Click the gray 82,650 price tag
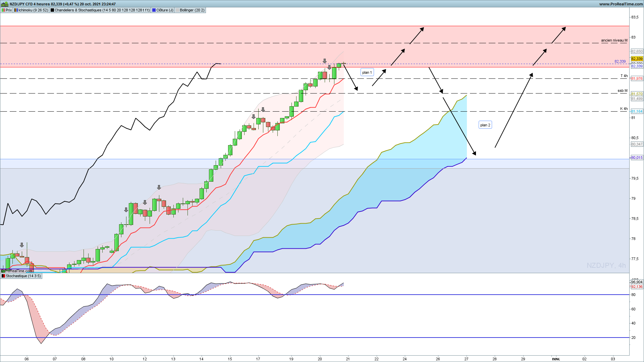Screen dimensions: 644x362 pyautogui.click(x=637, y=51)
